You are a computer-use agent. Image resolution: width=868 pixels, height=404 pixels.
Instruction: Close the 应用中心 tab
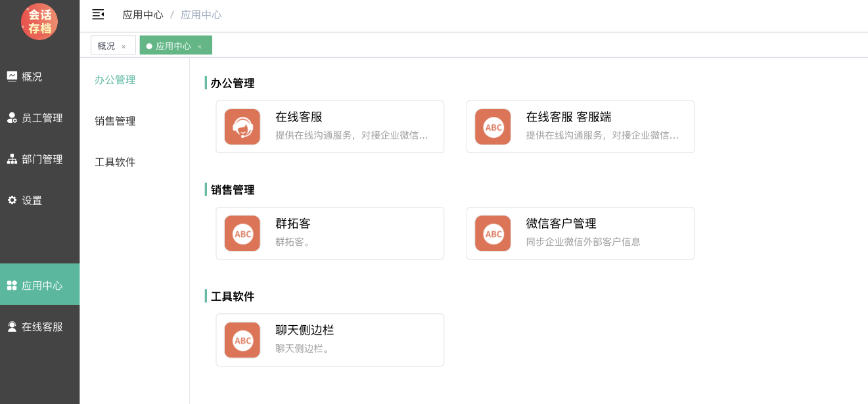click(x=200, y=47)
